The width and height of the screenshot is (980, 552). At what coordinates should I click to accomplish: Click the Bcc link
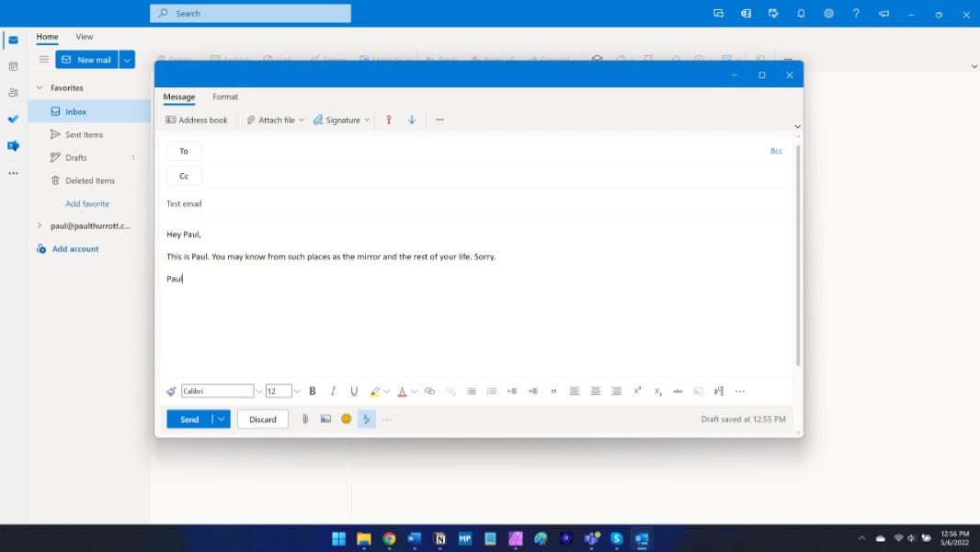[x=776, y=151]
